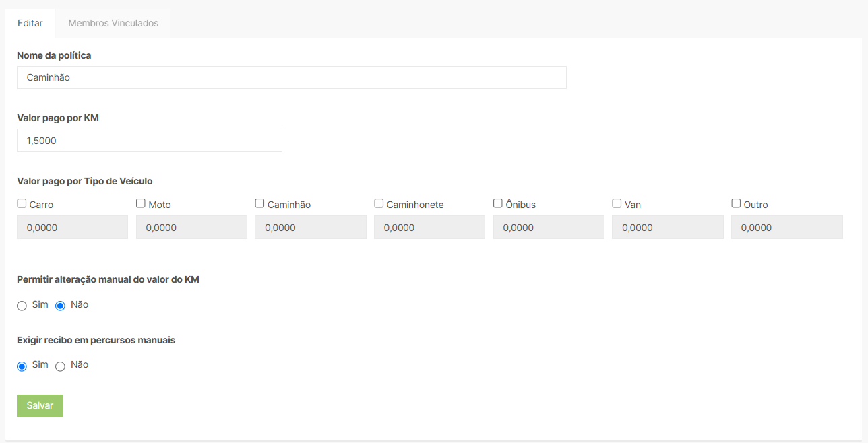
Task: Click the disabled value field under Carro
Action: 72,228
